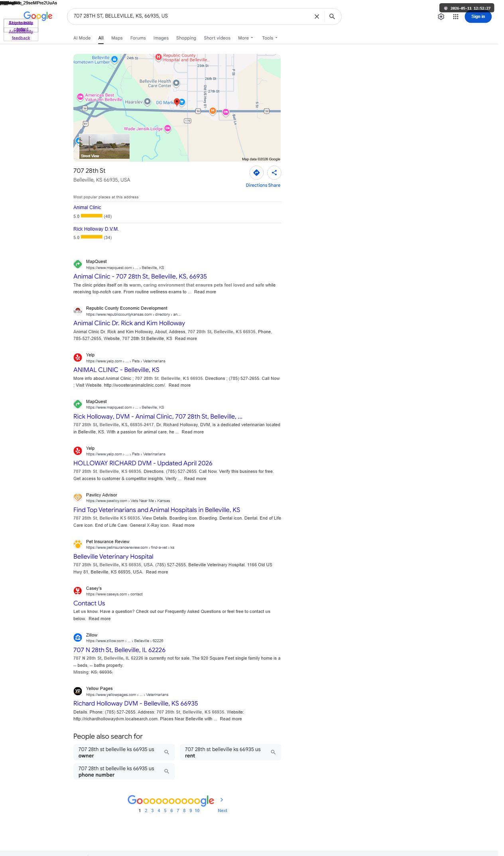Expand the More dropdown
The height and width of the screenshot is (856, 504).
[246, 38]
